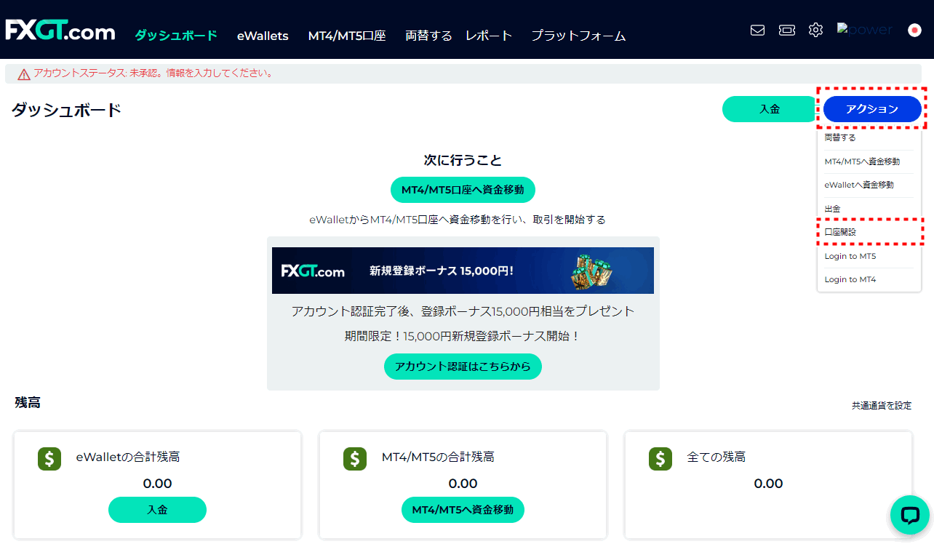Viewport: 934px width, 560px height.
Task: Click 入金 button on eWallet card
Action: (157, 510)
